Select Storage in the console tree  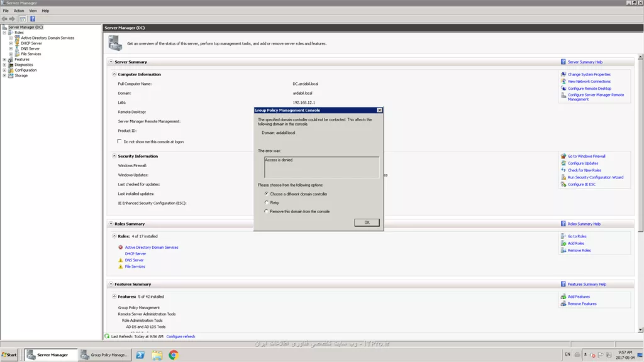21,75
